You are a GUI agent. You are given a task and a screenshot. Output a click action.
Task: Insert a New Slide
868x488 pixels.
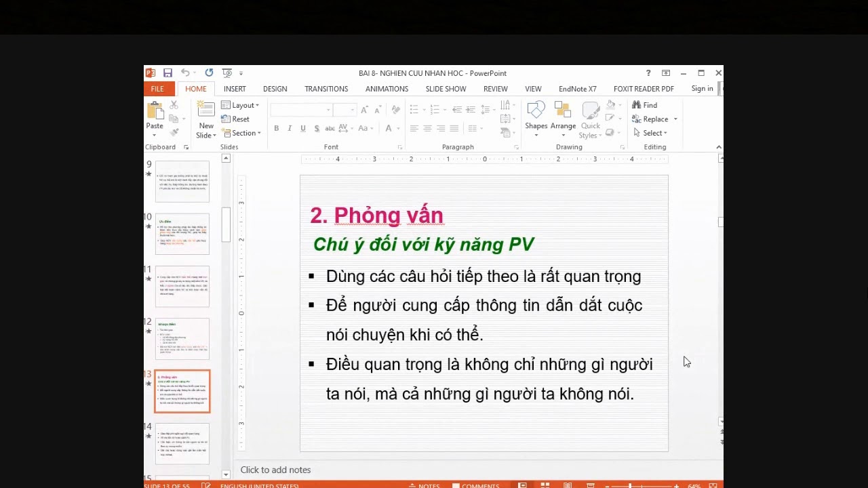(206, 119)
